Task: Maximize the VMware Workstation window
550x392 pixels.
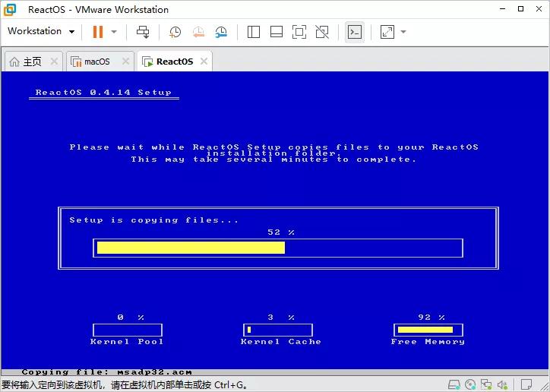Action: 521,9
